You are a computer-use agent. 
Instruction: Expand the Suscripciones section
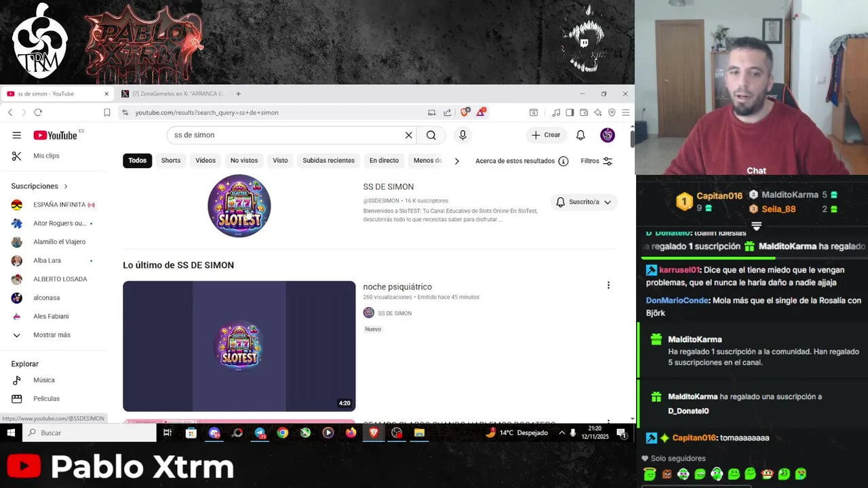point(39,186)
